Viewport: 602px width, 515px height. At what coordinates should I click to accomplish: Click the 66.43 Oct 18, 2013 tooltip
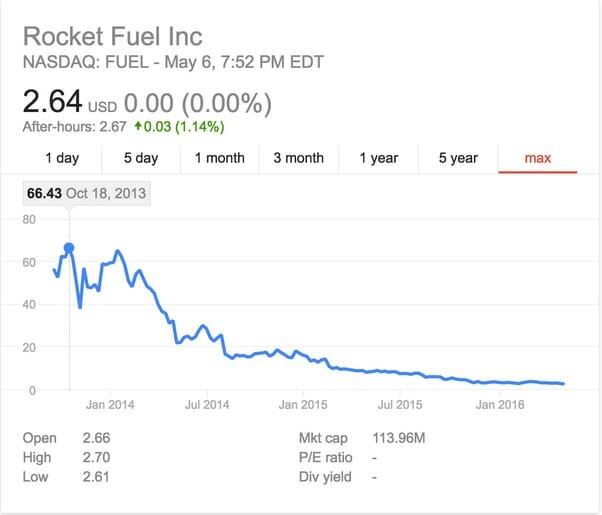tap(86, 193)
